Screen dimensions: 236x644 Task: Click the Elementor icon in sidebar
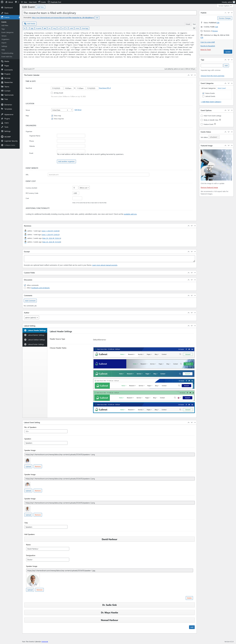(2, 105)
